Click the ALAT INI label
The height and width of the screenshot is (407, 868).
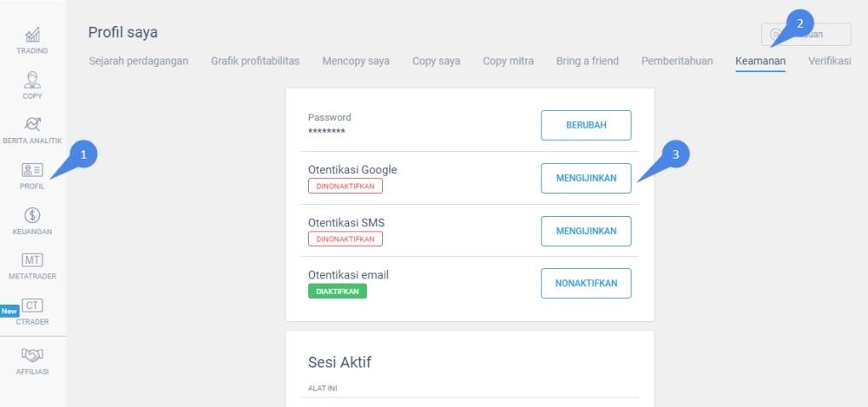point(322,388)
